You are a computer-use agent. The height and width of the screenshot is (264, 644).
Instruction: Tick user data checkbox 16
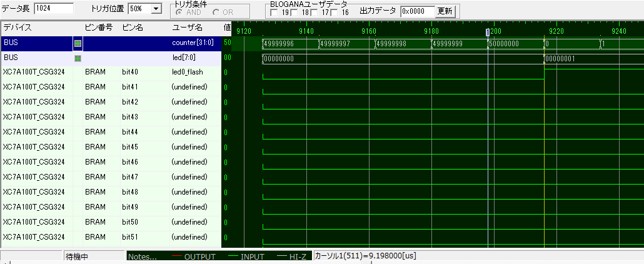point(335,13)
